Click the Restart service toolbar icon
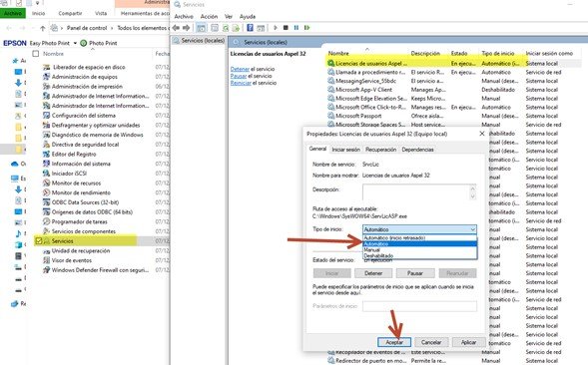This screenshot has width=588, height=365. coord(307,28)
